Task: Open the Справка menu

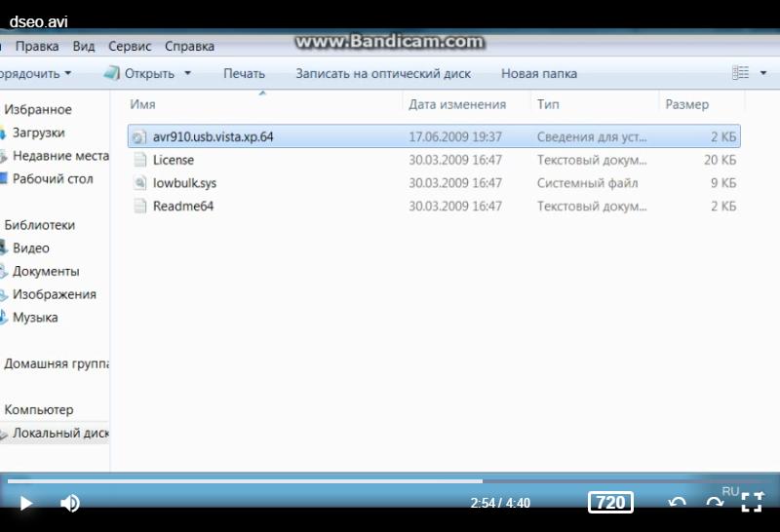Action: [189, 46]
